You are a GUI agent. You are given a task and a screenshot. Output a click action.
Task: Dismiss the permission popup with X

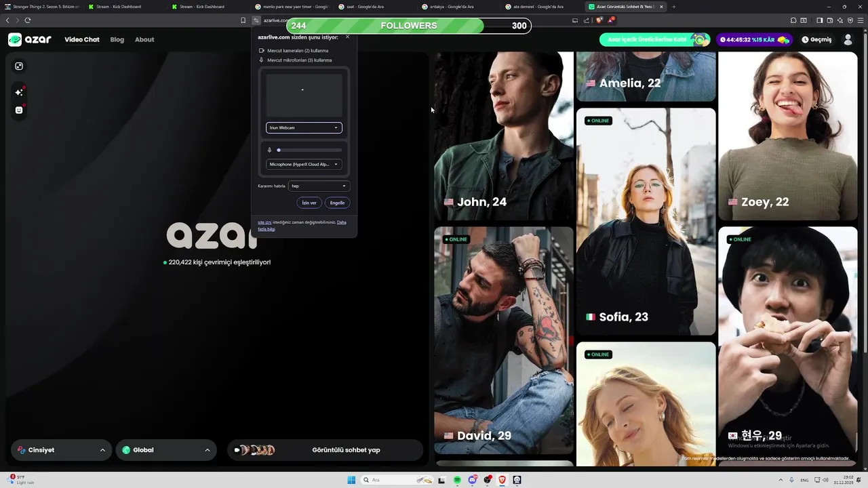pos(348,37)
